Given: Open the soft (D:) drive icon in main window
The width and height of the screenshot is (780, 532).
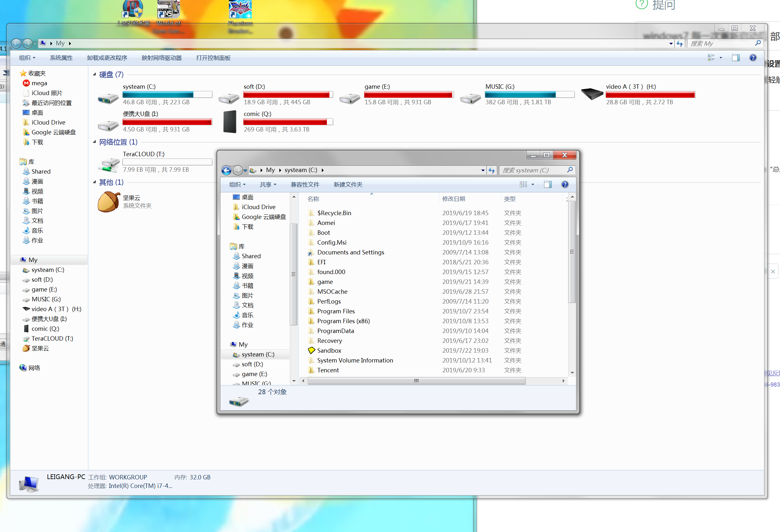Looking at the screenshot, I should pyautogui.click(x=229, y=98).
